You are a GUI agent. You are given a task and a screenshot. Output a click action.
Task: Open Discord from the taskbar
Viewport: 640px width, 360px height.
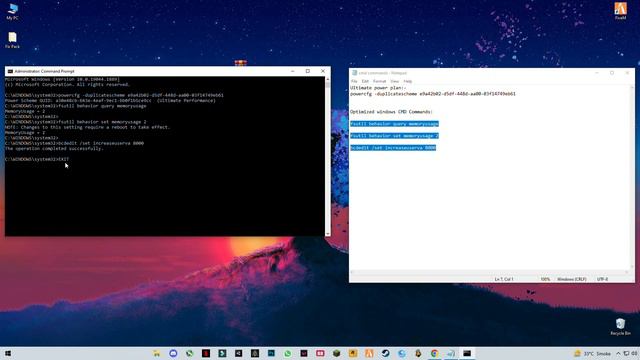173,353
